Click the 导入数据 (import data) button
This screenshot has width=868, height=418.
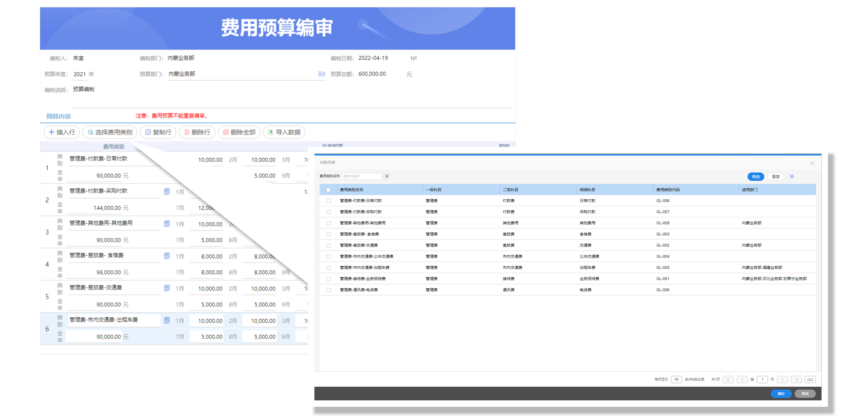pos(284,132)
